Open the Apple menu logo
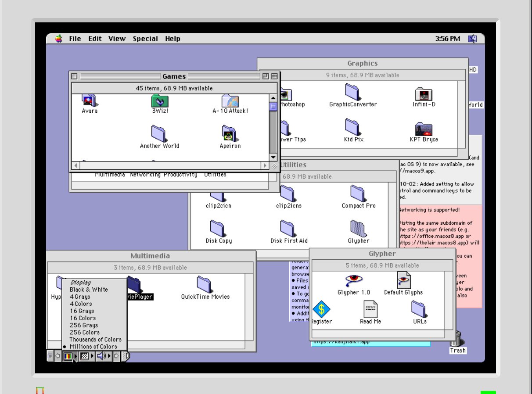The width and height of the screenshot is (532, 394). click(x=59, y=39)
